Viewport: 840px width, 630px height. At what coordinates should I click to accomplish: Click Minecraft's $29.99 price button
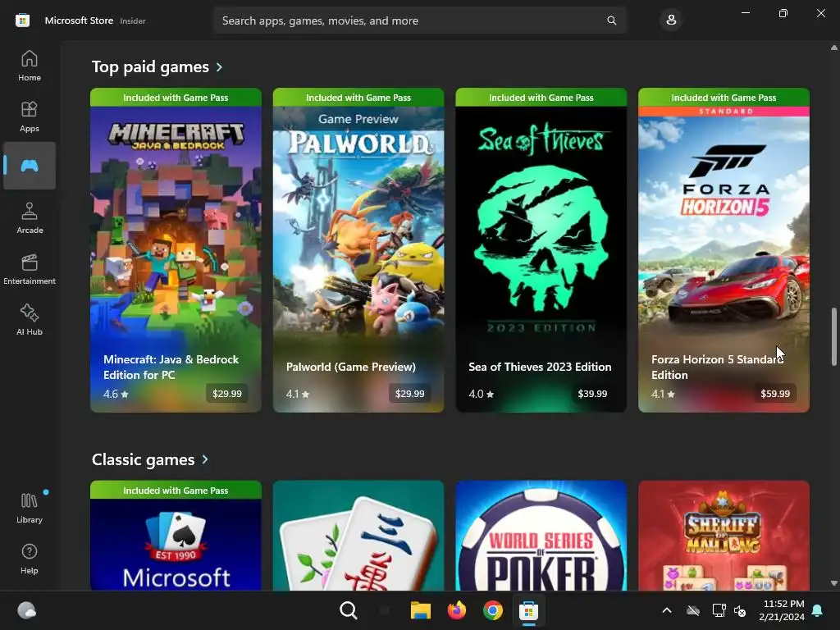point(227,394)
